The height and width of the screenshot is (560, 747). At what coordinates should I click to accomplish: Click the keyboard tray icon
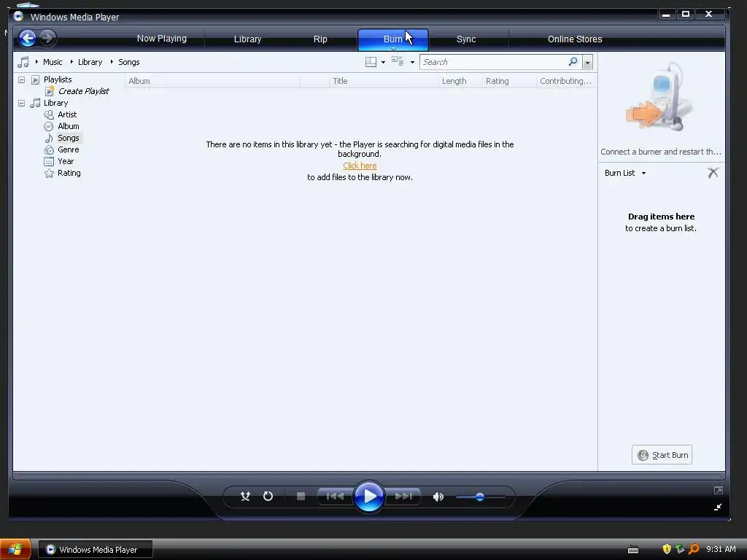point(633,550)
